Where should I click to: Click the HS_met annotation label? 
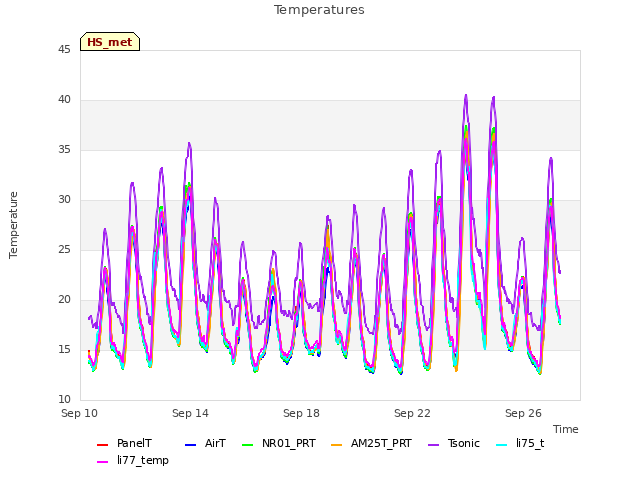point(110,42)
